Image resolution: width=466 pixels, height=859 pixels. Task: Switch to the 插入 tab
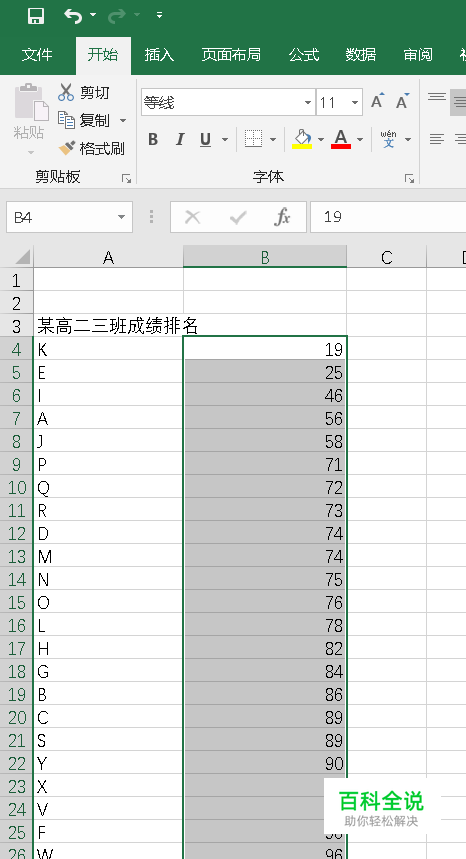click(159, 55)
